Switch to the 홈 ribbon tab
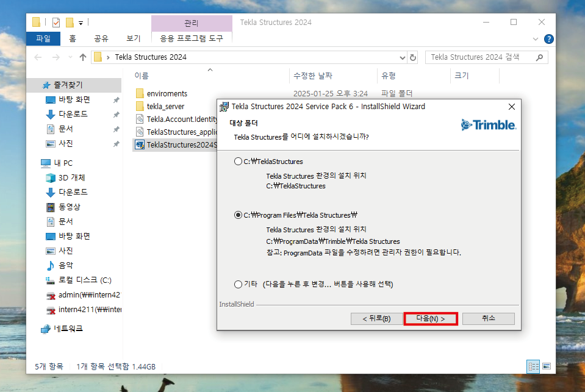The height and width of the screenshot is (392, 585). tap(73, 38)
